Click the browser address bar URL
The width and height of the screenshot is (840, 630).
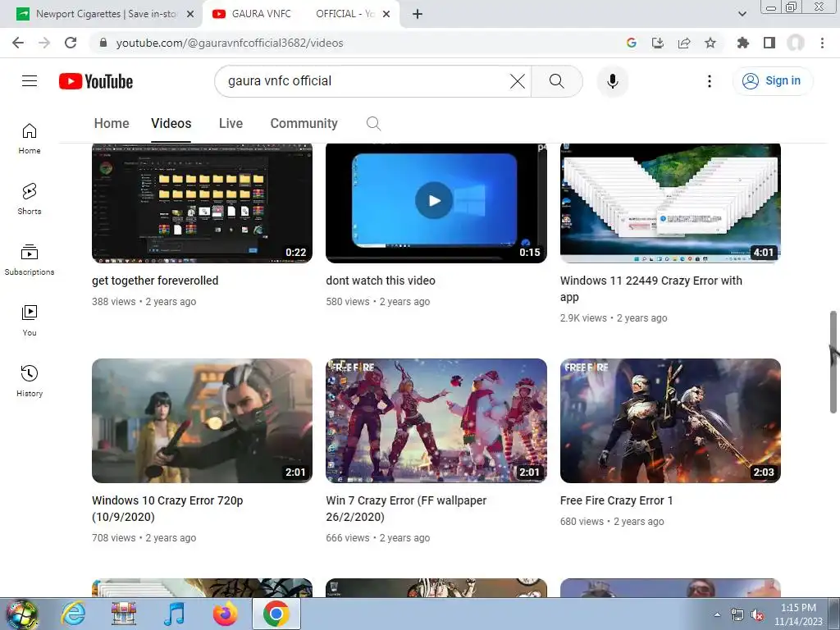230,43
